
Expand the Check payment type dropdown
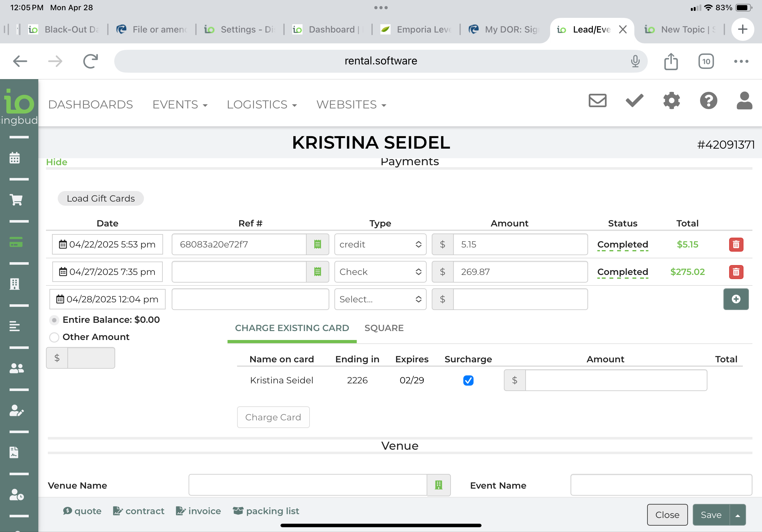[380, 272]
